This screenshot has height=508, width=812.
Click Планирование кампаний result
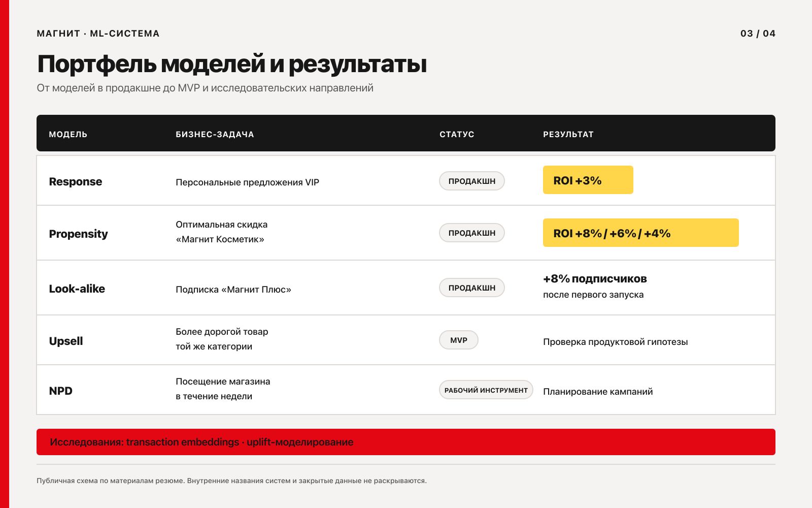[598, 392]
